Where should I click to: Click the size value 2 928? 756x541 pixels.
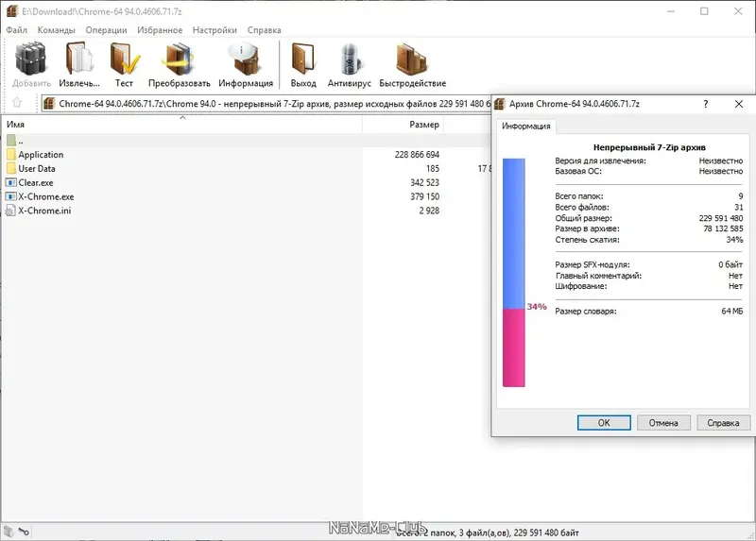coord(429,211)
